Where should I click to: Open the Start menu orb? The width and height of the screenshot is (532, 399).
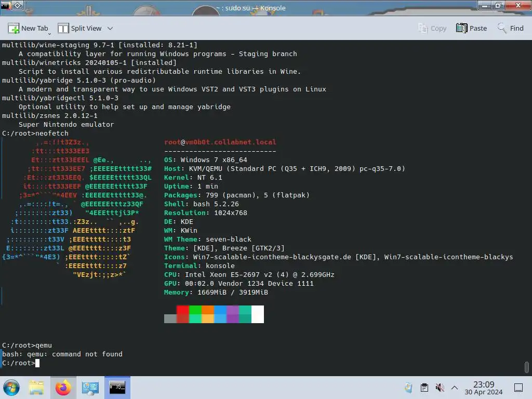point(11,388)
